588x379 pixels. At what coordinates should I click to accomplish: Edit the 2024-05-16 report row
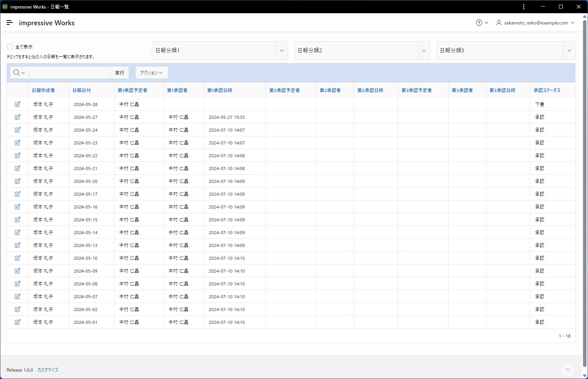pyautogui.click(x=17, y=207)
